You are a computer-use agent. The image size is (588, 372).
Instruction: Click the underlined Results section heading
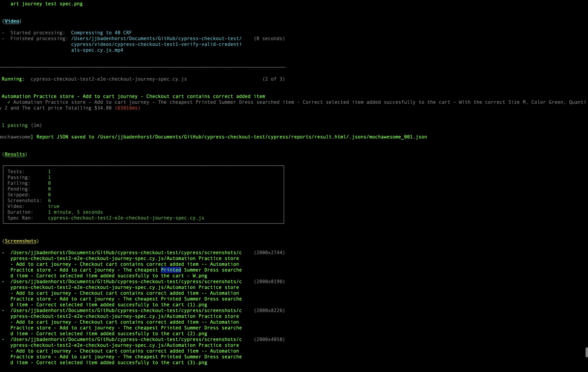15,154
